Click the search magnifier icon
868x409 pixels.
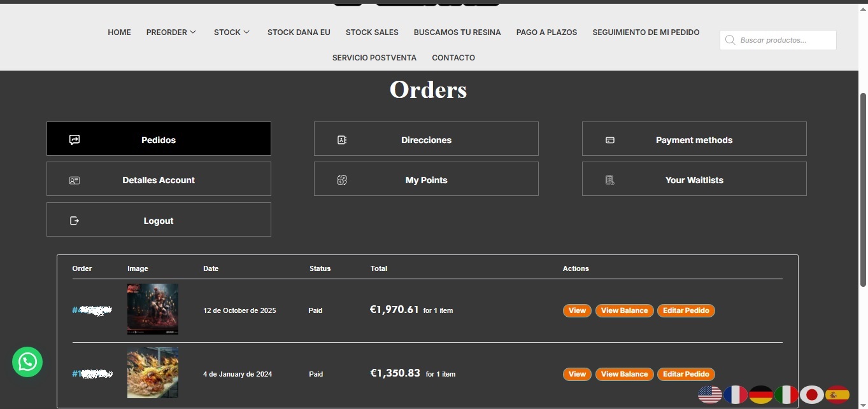730,40
